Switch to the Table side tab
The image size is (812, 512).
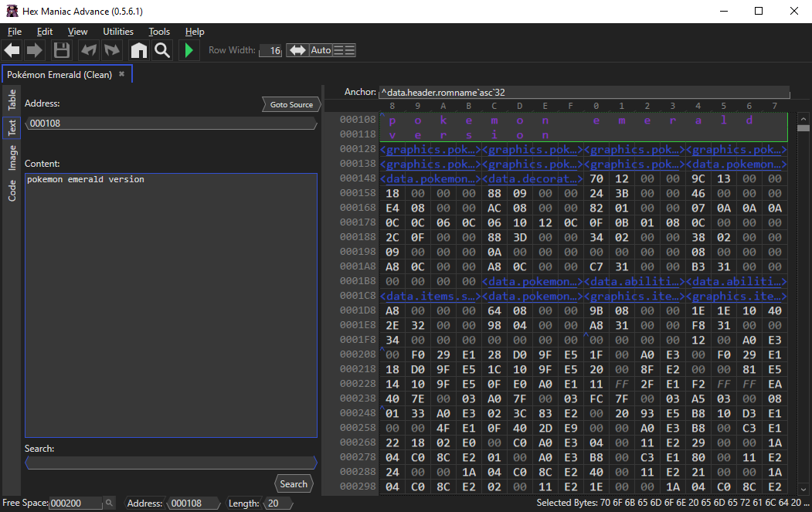tap(12, 100)
